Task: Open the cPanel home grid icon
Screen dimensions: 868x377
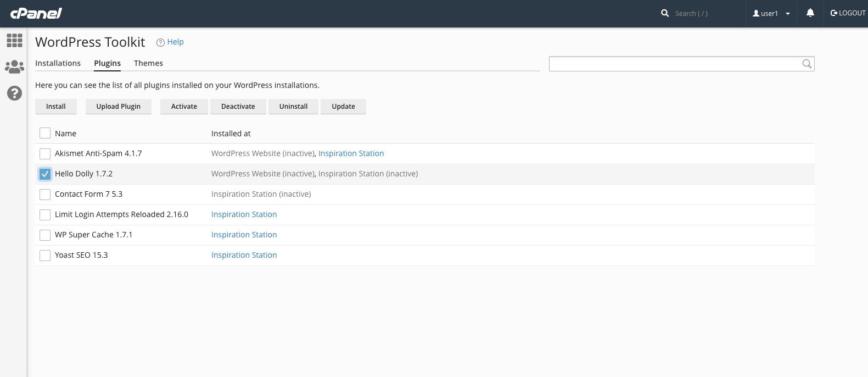Action: point(14,40)
